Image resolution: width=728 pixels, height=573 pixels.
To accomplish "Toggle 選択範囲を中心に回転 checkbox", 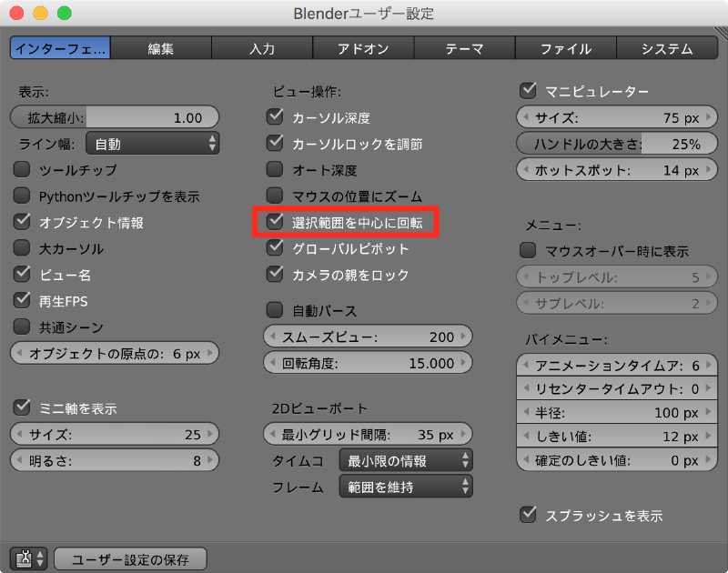I will coord(275,222).
